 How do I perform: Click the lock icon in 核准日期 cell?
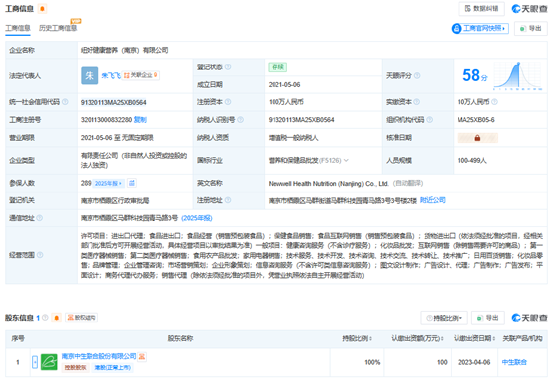(x=477, y=138)
